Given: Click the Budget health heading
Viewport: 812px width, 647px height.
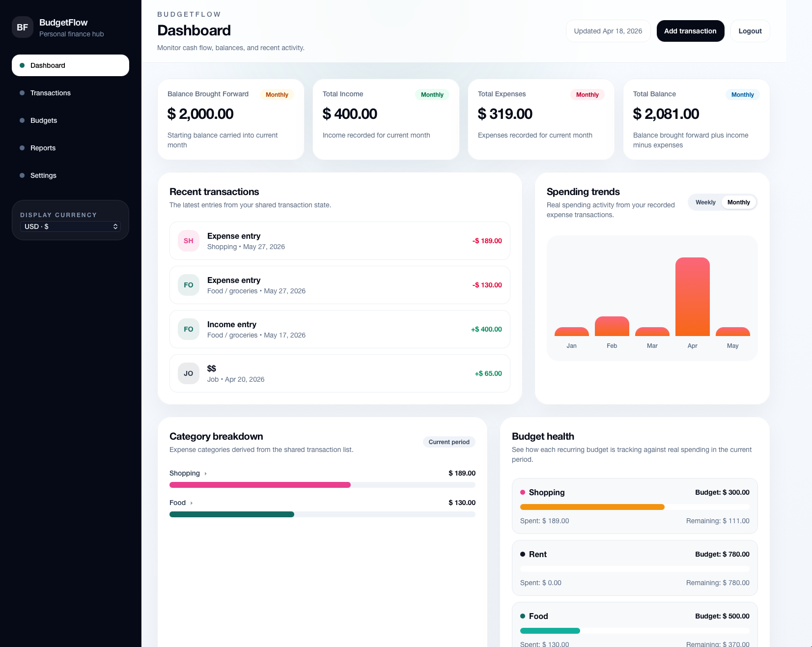Looking at the screenshot, I should click(x=543, y=436).
